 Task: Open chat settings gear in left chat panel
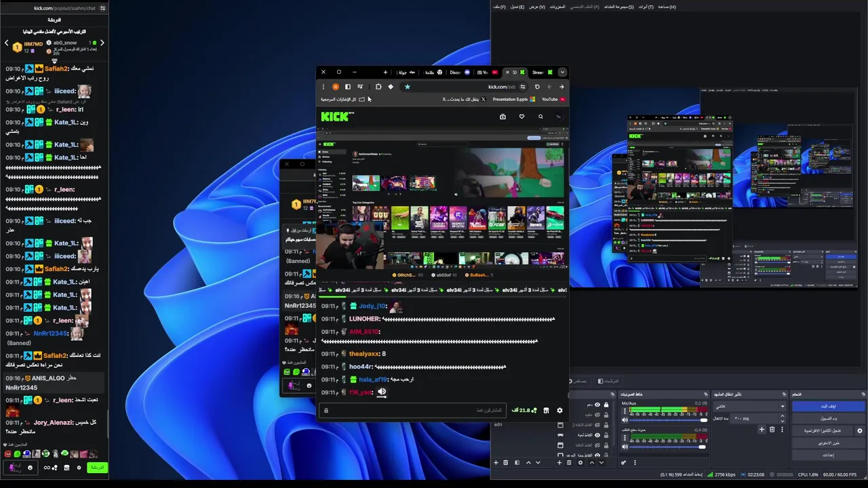point(79,468)
